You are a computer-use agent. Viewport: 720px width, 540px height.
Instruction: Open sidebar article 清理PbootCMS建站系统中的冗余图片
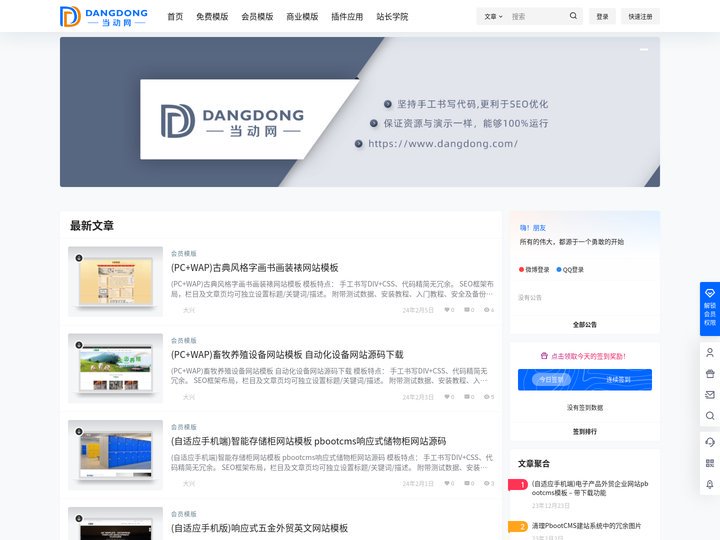pos(586,526)
